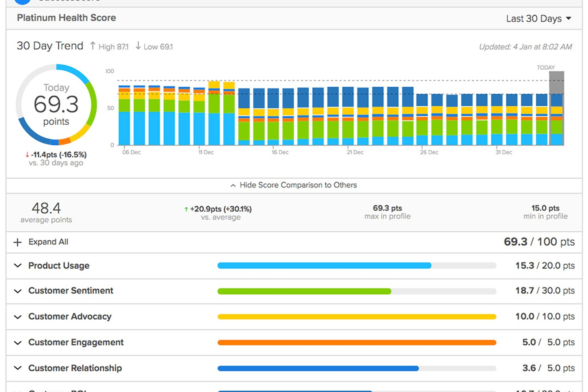Expand the Customer Engagement section
The width and height of the screenshot is (588, 392).
click(17, 342)
